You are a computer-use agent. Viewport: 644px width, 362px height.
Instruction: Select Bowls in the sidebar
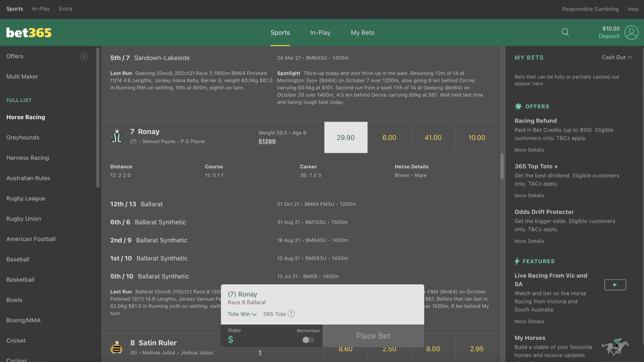coord(14,300)
